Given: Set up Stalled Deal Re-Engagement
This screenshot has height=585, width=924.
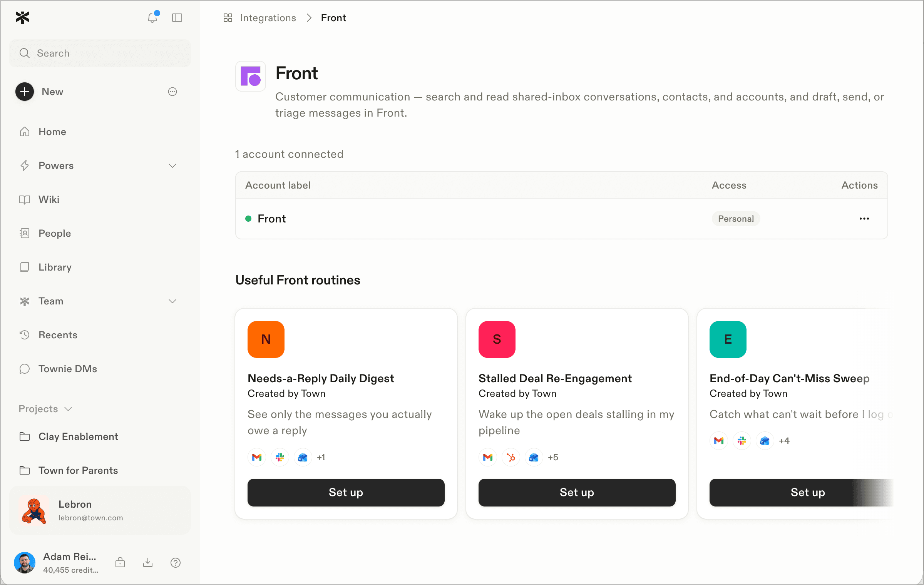Looking at the screenshot, I should pyautogui.click(x=577, y=493).
